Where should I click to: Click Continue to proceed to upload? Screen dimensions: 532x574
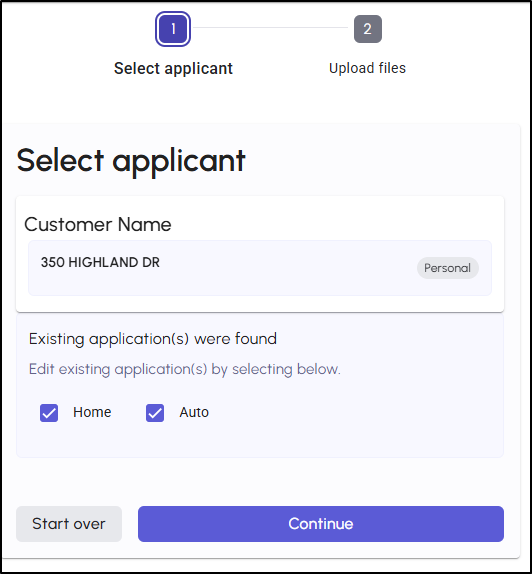321,524
